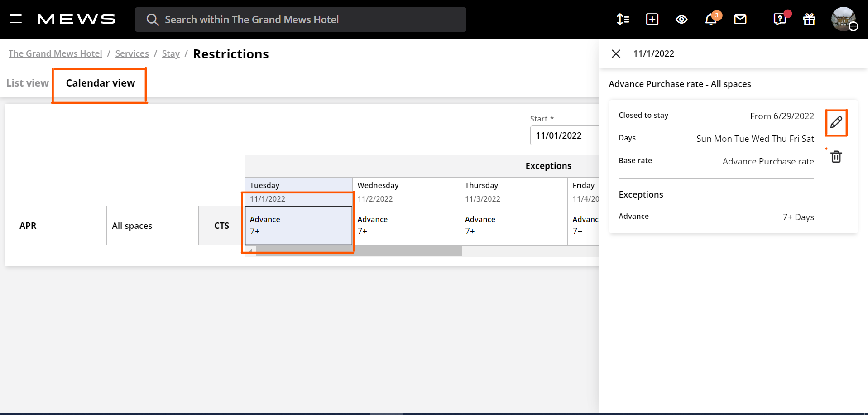The height and width of the screenshot is (415, 868).
Task: Click the search within hotel box
Action: [x=301, y=19]
